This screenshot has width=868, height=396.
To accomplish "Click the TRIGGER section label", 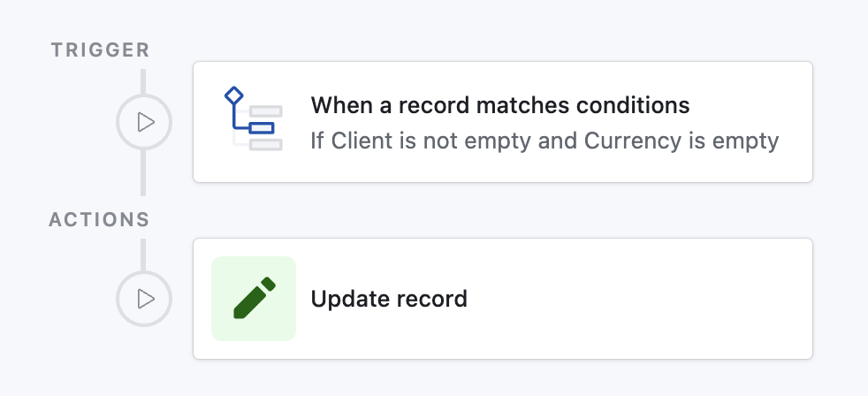I will (x=100, y=50).
